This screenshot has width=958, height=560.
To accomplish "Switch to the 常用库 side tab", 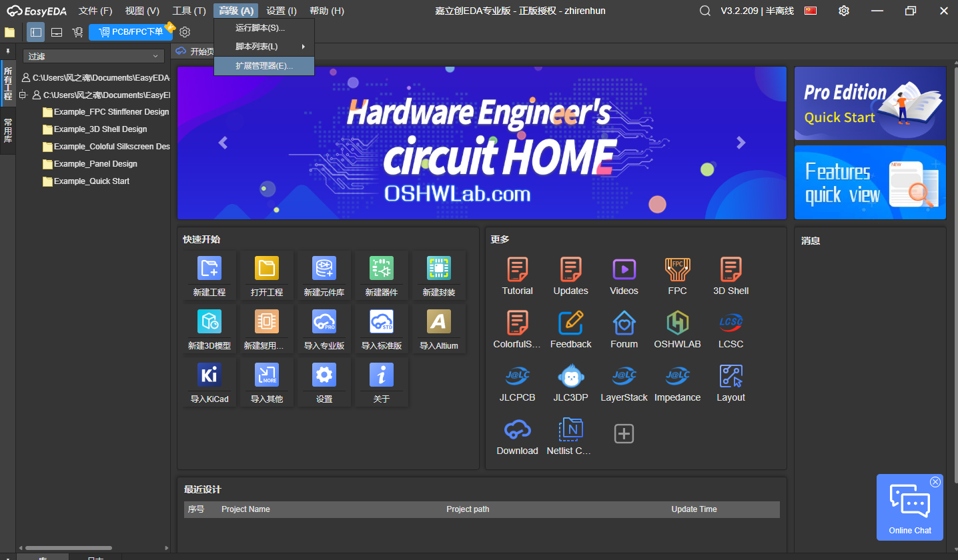I will (8, 131).
